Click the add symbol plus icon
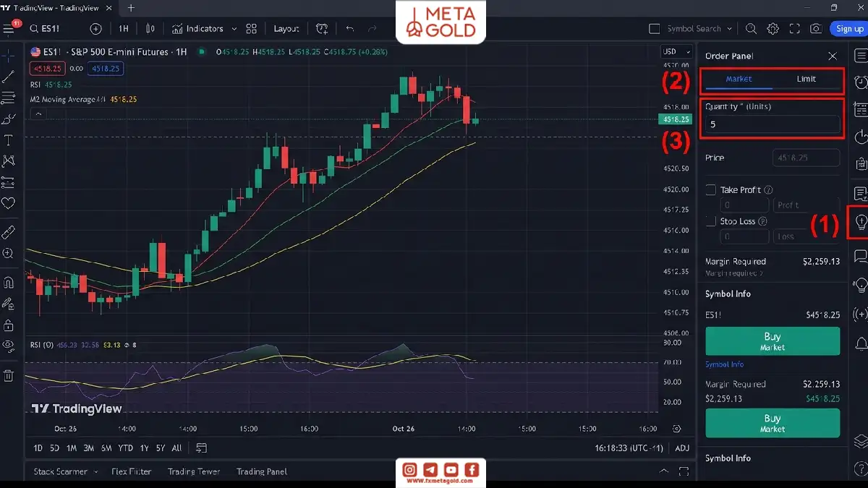The image size is (868, 488). pyautogui.click(x=95, y=29)
